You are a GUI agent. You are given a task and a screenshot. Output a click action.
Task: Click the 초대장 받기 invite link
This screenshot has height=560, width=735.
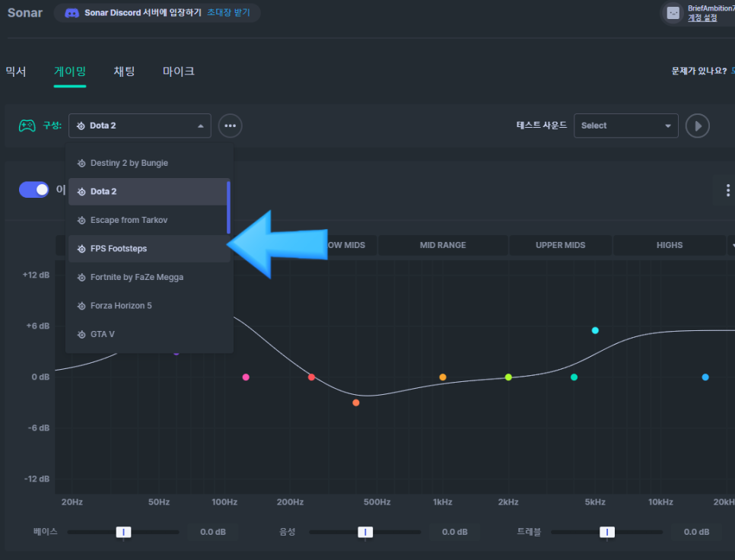tap(228, 13)
